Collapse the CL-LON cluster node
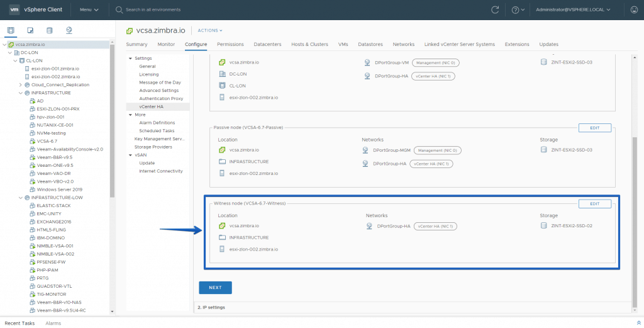Viewport: 644px width, 328px height. coord(15,61)
